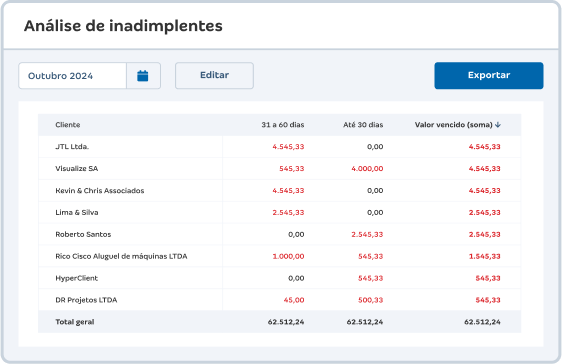Sort by Valor vencido (soma) header
This screenshot has height=364, width=562.
pos(453,125)
